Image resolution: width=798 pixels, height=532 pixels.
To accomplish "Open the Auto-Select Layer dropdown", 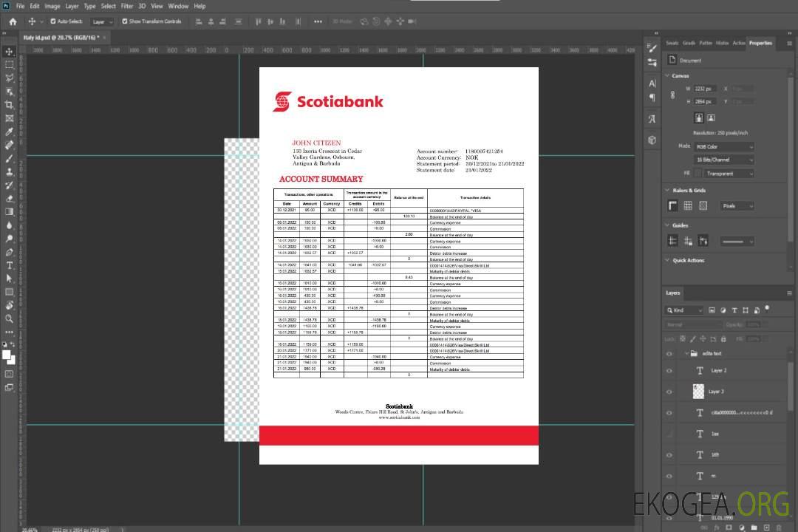I will [102, 21].
